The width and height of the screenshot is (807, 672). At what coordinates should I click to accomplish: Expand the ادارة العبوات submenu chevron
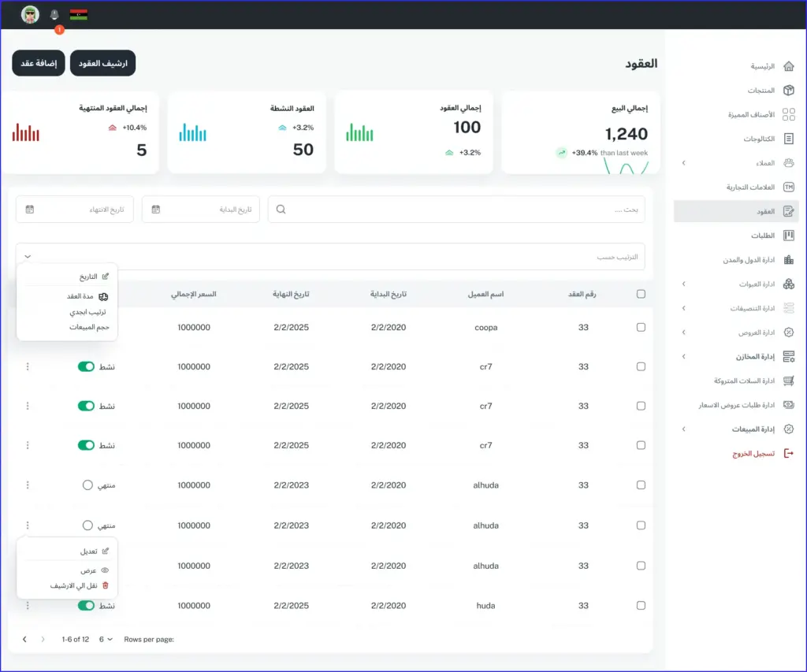tap(683, 284)
